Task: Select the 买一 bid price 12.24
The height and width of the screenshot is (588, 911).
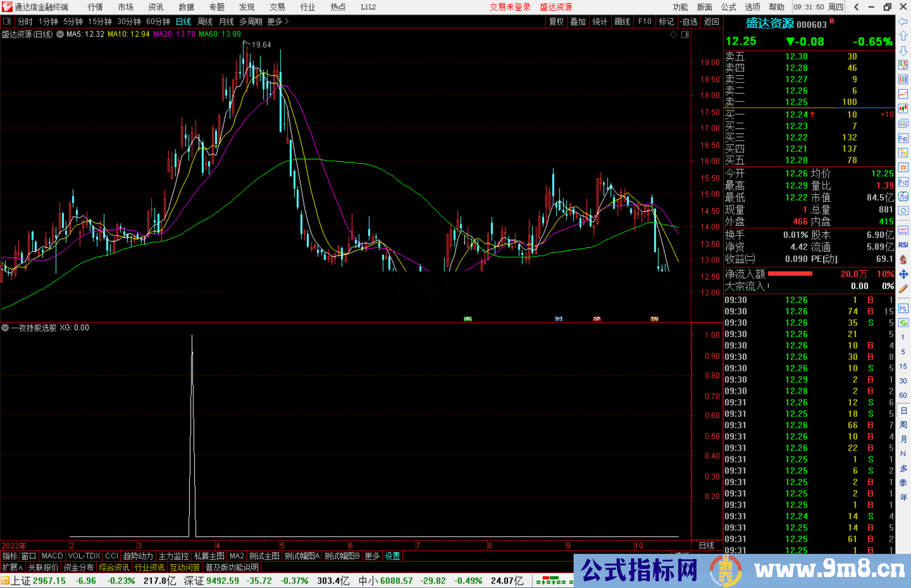Action: pyautogui.click(x=796, y=114)
